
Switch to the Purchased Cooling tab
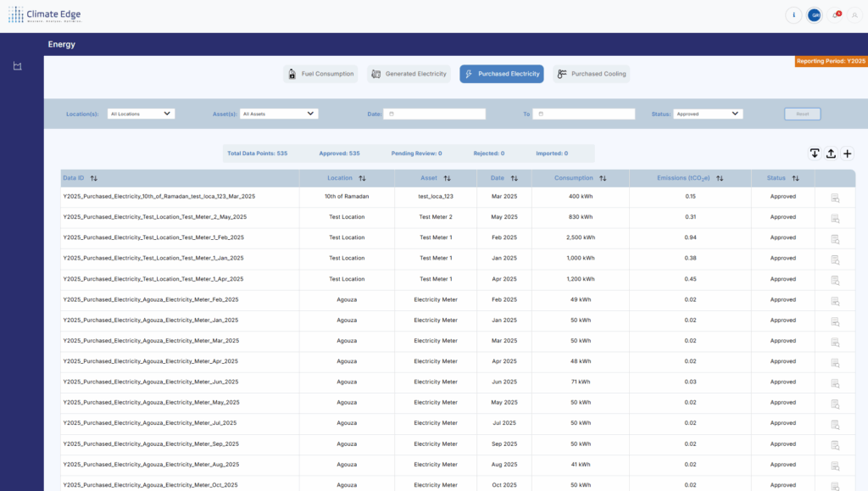coord(592,74)
